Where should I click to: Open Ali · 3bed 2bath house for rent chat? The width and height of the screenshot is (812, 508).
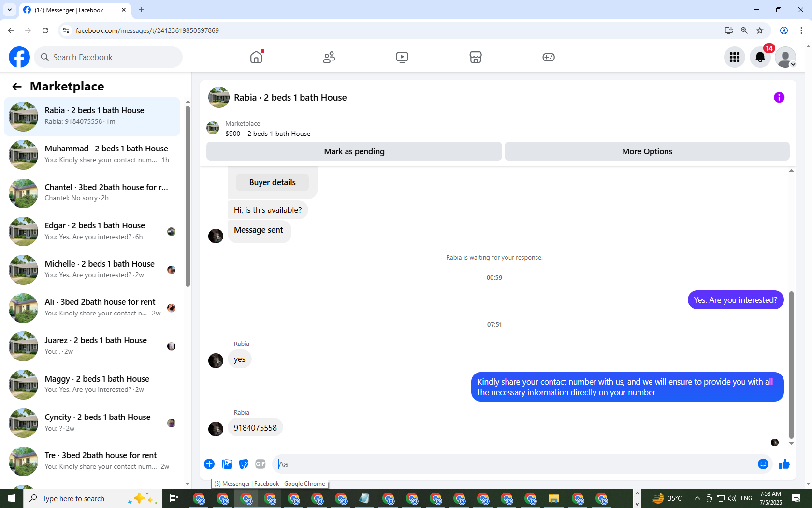(x=92, y=308)
